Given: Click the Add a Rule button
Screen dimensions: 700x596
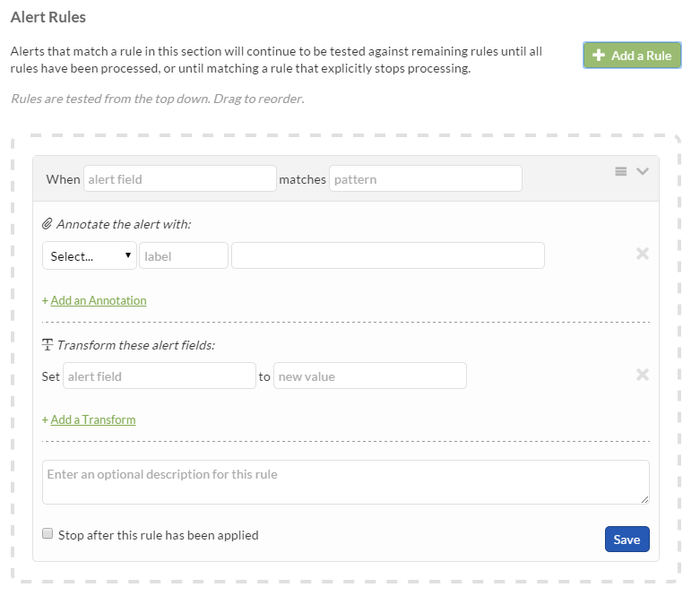Looking at the screenshot, I should [632, 56].
